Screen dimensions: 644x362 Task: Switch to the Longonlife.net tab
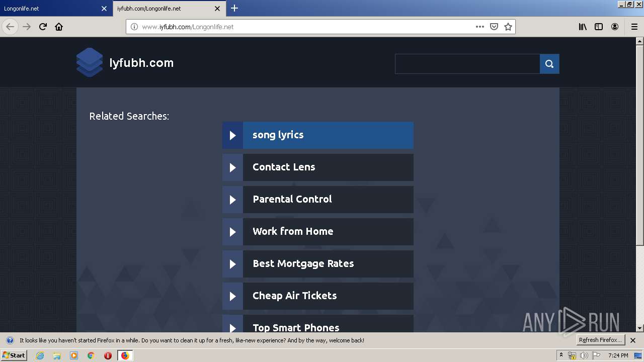[x=49, y=9]
